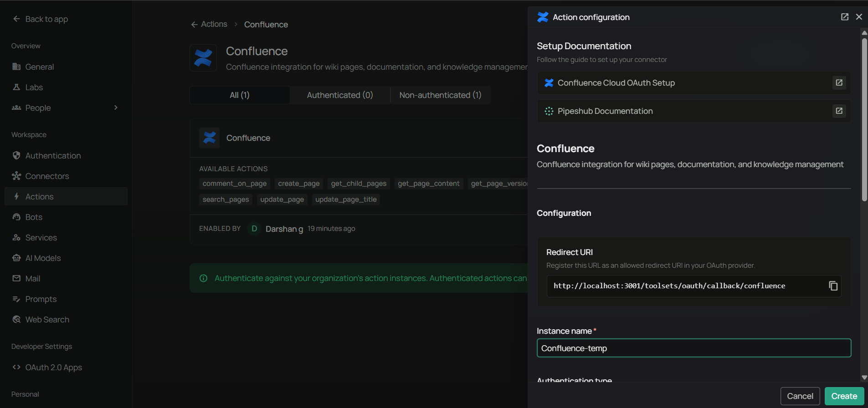Click the update_page action chip
Screen dimensions: 868x408
click(x=282, y=199)
